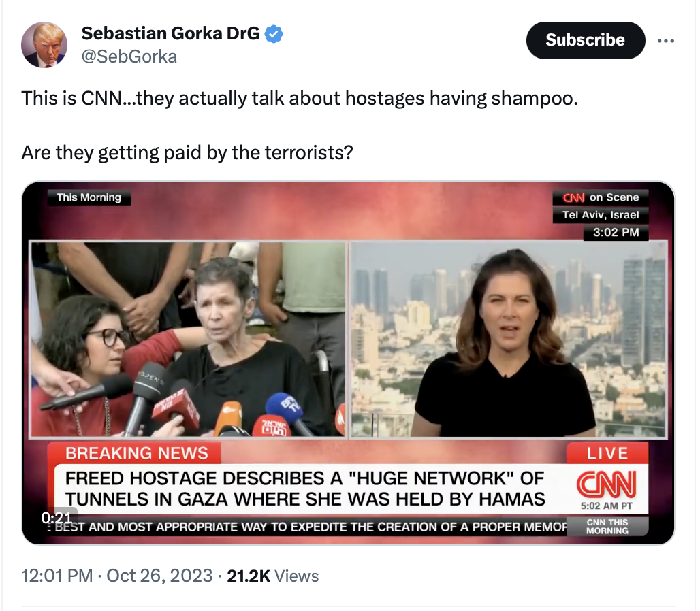
Task: Open the three-dot more options menu
Action: [x=666, y=41]
